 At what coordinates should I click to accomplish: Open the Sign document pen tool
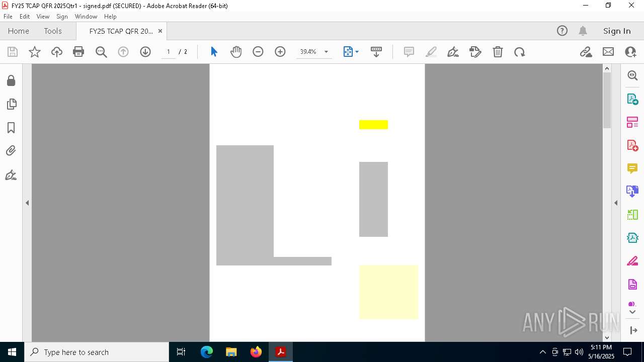(x=453, y=52)
